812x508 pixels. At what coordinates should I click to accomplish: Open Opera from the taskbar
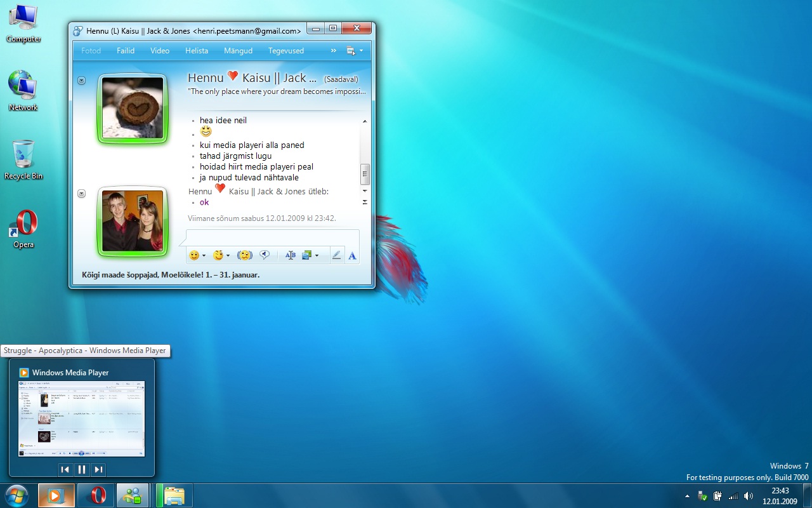[96, 495]
